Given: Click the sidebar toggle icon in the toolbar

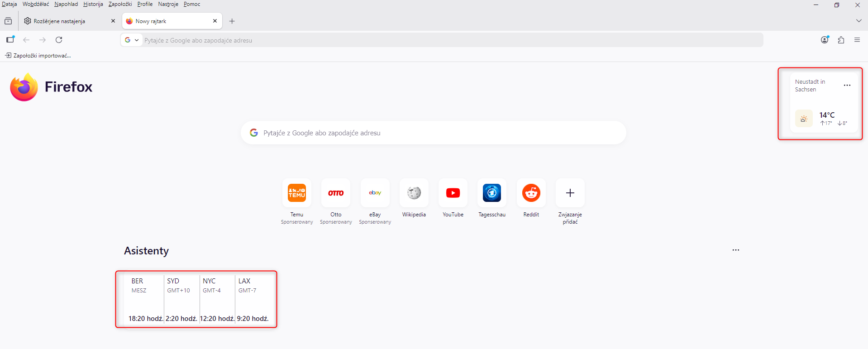Looking at the screenshot, I should [10, 40].
